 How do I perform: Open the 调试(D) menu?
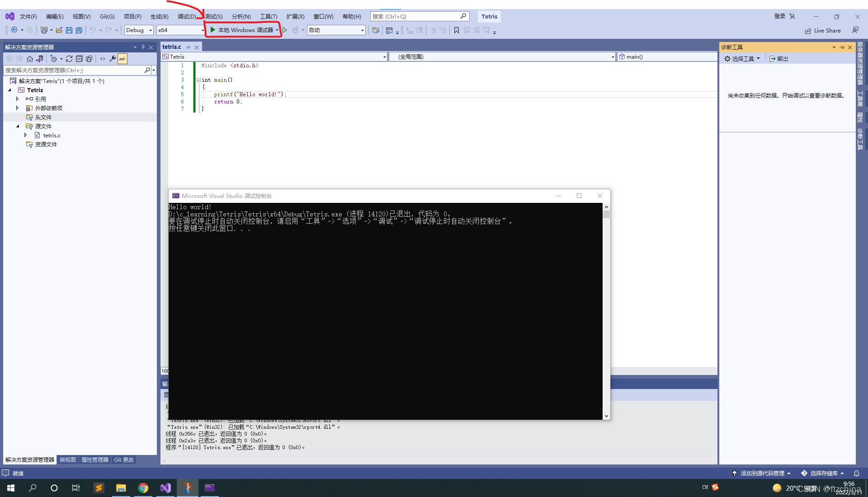(186, 17)
